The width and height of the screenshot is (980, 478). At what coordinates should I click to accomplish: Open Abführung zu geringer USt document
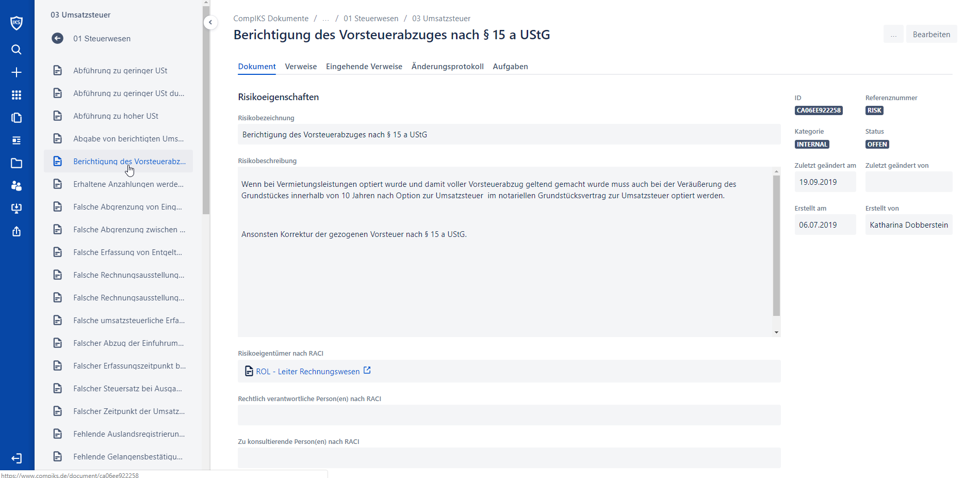[x=119, y=70]
